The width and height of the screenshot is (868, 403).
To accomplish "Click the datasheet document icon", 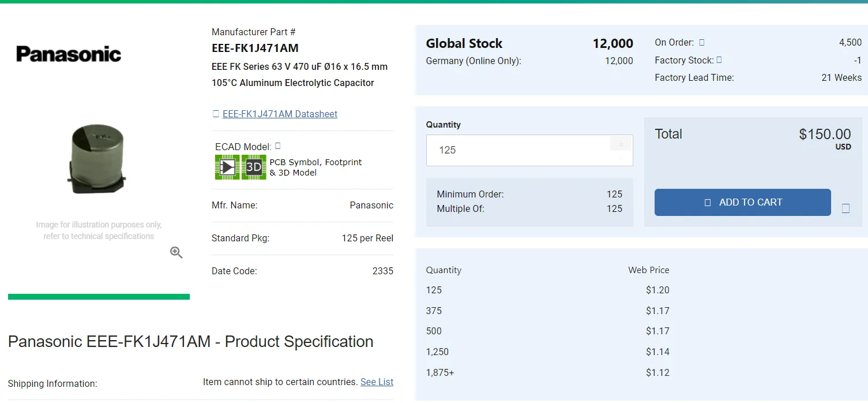I will (216, 114).
